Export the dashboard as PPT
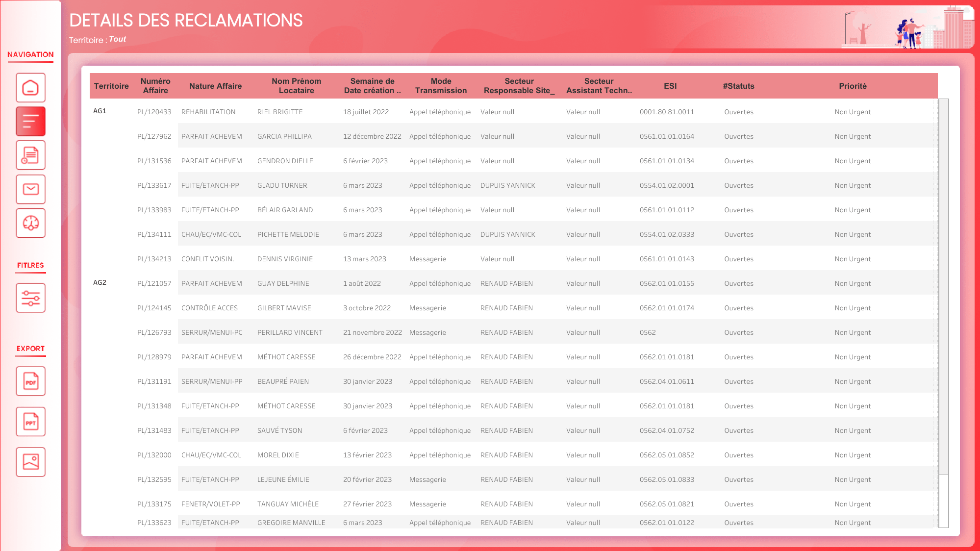980x551 pixels. coord(30,422)
